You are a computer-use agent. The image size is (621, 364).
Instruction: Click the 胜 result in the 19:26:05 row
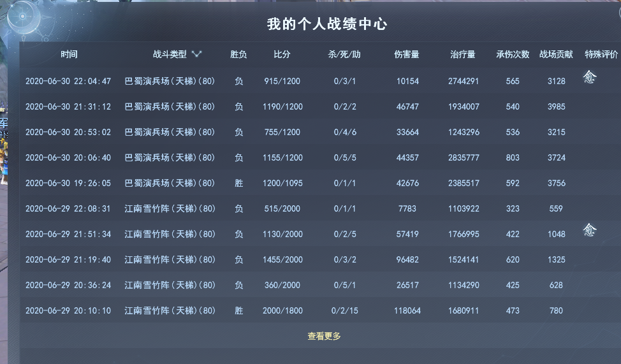(x=239, y=184)
